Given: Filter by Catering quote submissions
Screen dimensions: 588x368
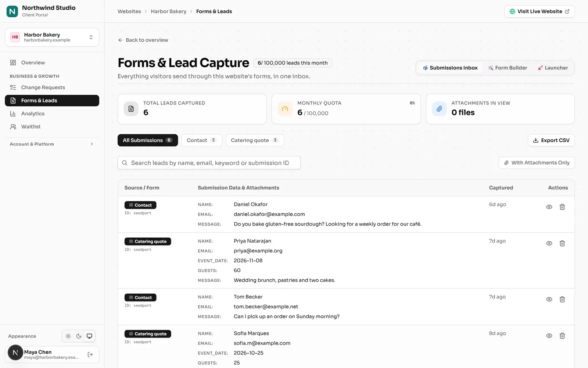Looking at the screenshot, I should (x=255, y=140).
